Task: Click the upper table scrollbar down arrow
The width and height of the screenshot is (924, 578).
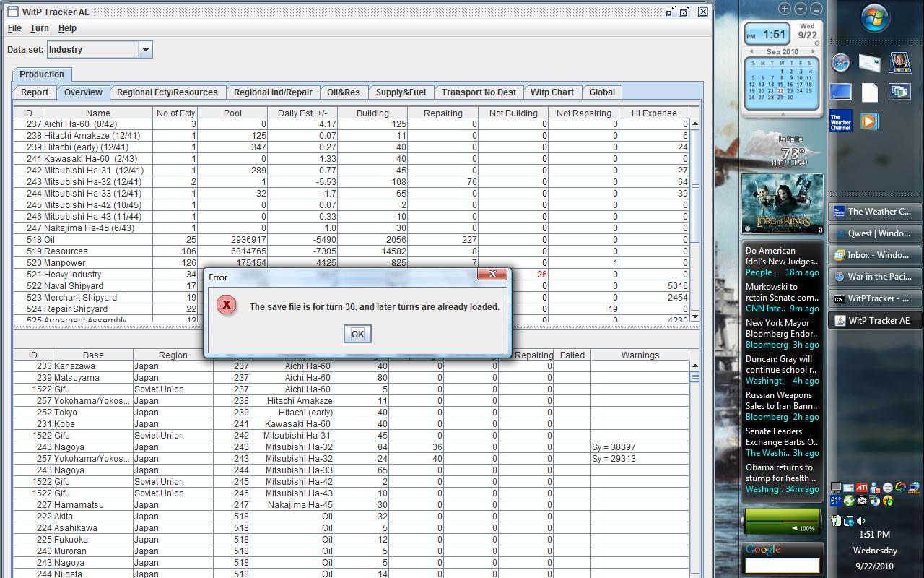Action: click(x=694, y=316)
